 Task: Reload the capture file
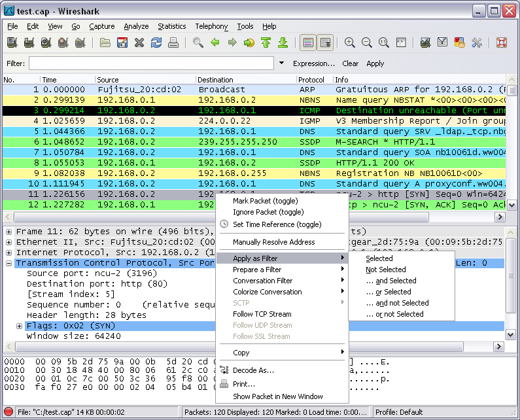click(156, 43)
